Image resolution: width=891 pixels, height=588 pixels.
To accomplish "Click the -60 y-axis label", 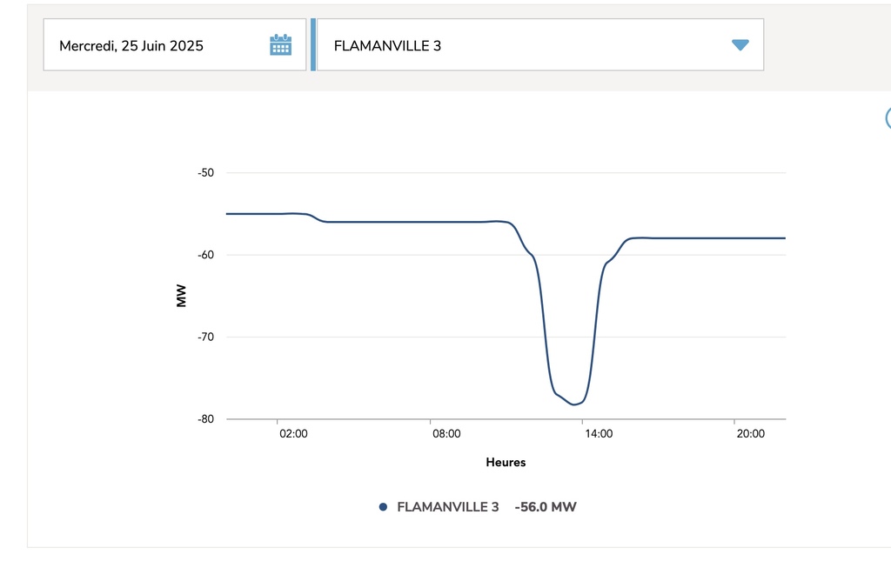I will (x=205, y=255).
